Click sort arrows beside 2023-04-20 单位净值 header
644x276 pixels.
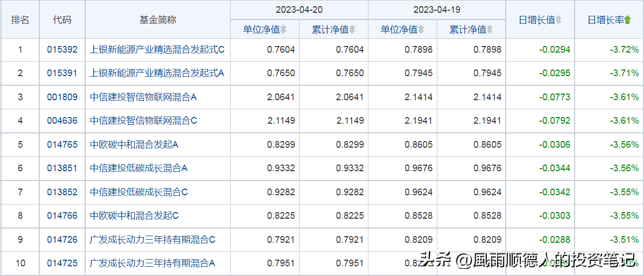pyautogui.click(x=283, y=30)
